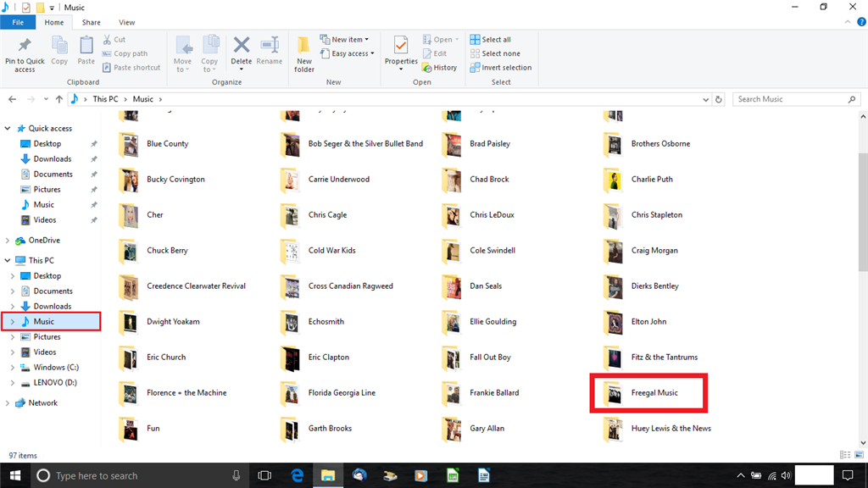Open the Open button dropdown

click(457, 39)
